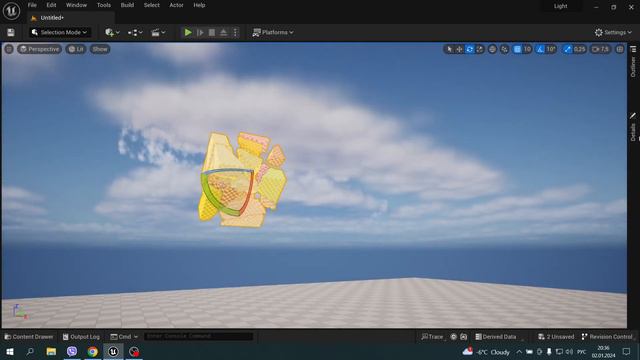Open the quick add content dropdown

coord(112,32)
